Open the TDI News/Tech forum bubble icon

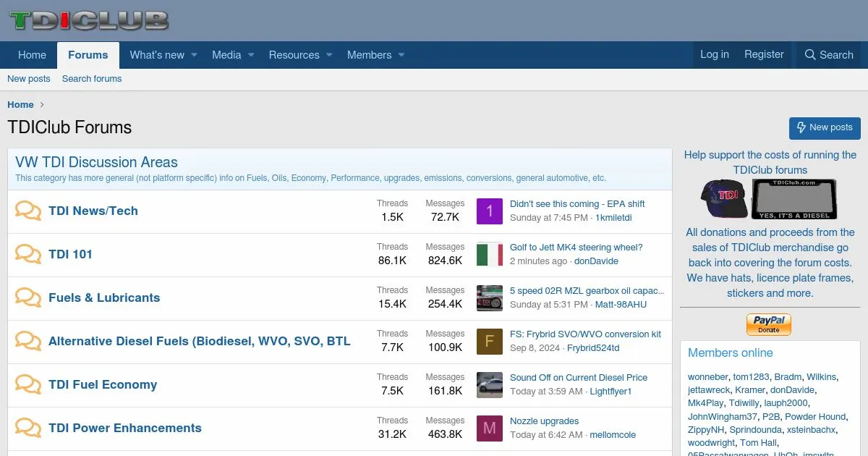point(28,211)
